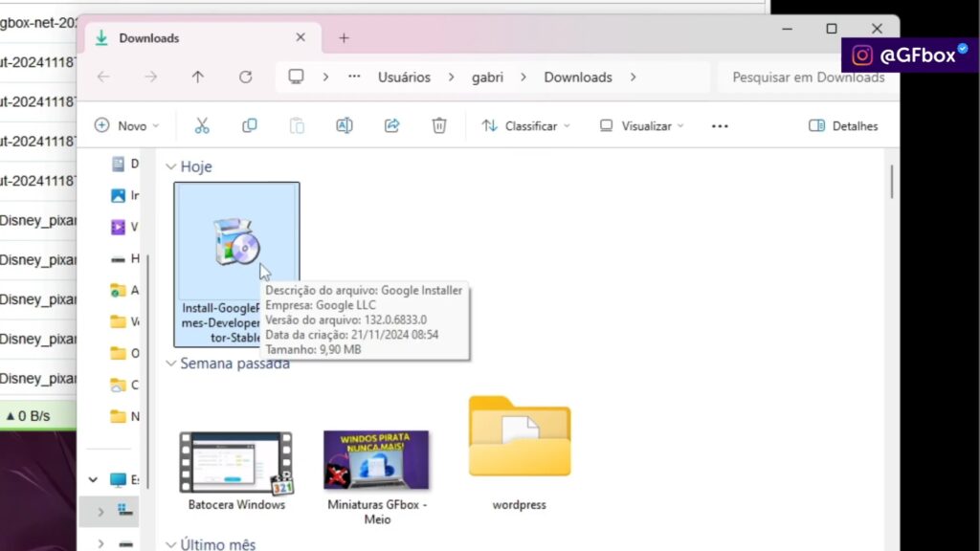980x551 pixels.
Task: Click the file list vertical scrollbar
Action: pyautogui.click(x=891, y=182)
